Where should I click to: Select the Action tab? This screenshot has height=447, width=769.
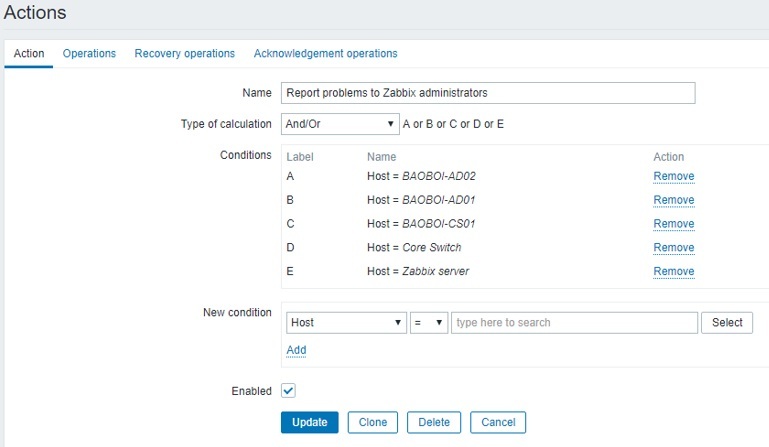click(28, 53)
